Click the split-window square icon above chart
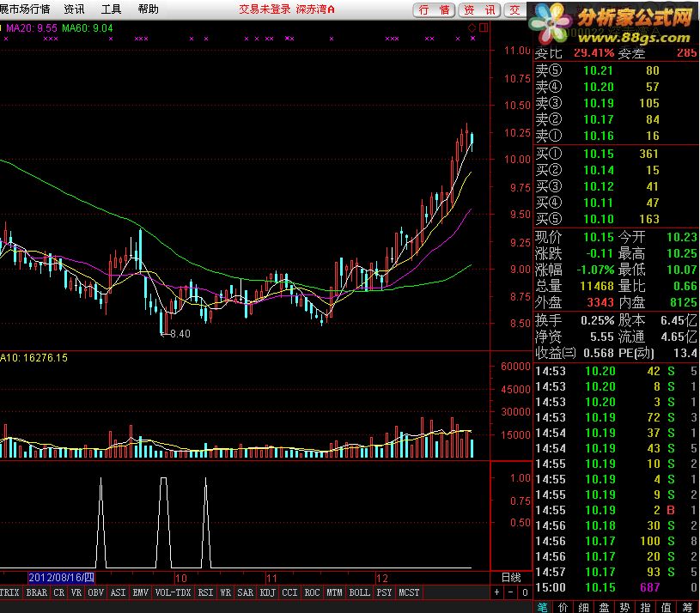700x613 pixels. (484, 28)
